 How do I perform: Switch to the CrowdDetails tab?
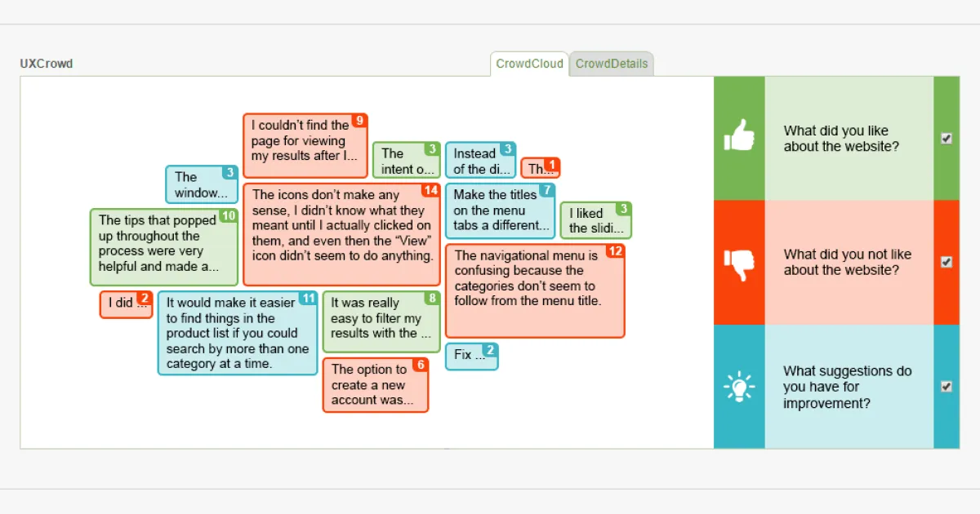[x=612, y=62]
